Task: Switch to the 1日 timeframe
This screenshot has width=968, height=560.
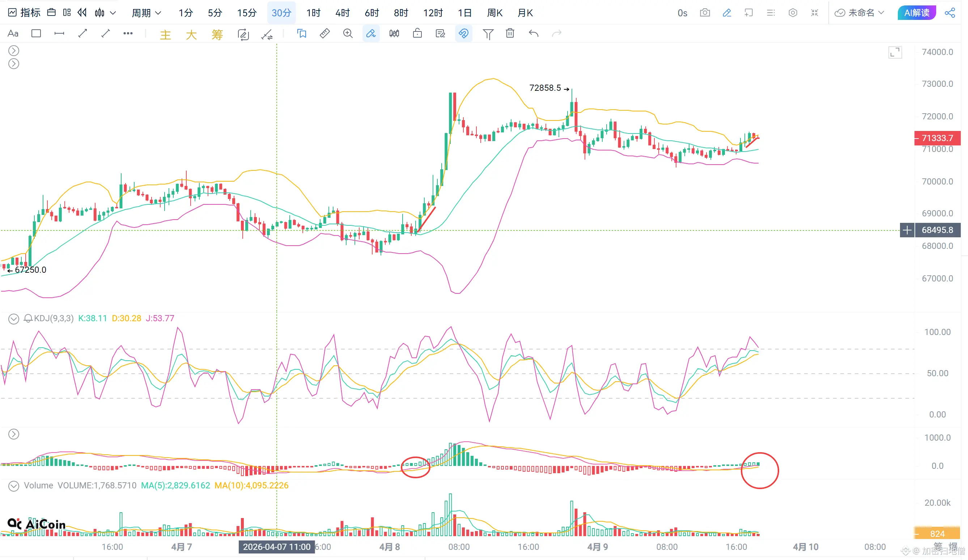Action: pyautogui.click(x=464, y=13)
